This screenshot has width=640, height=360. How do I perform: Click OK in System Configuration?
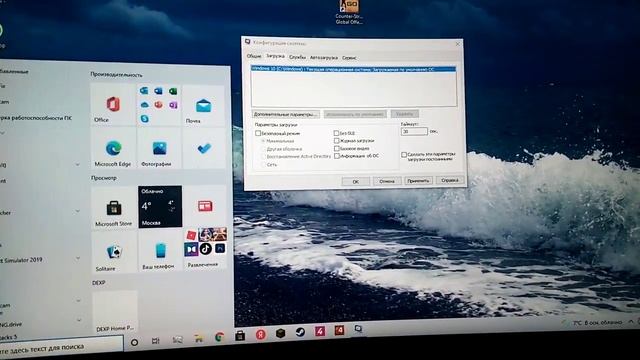(x=356, y=182)
